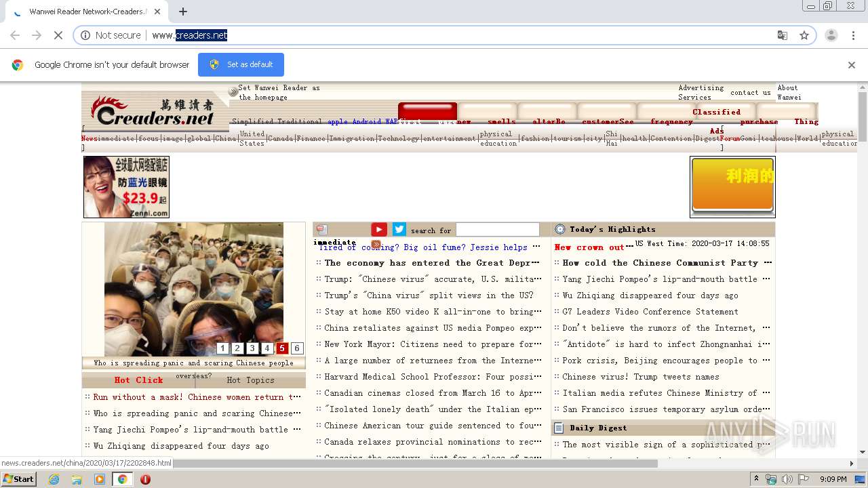Click Set as default button
This screenshot has height=488, width=868.
pyautogui.click(x=241, y=64)
